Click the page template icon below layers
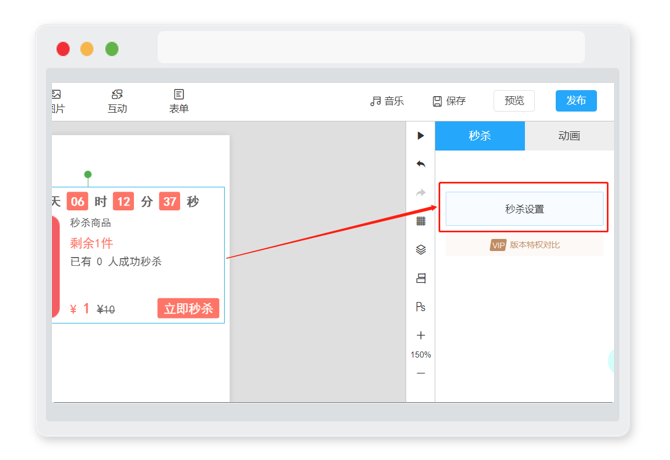Image resolution: width=670 pixels, height=460 pixels. 421,278
